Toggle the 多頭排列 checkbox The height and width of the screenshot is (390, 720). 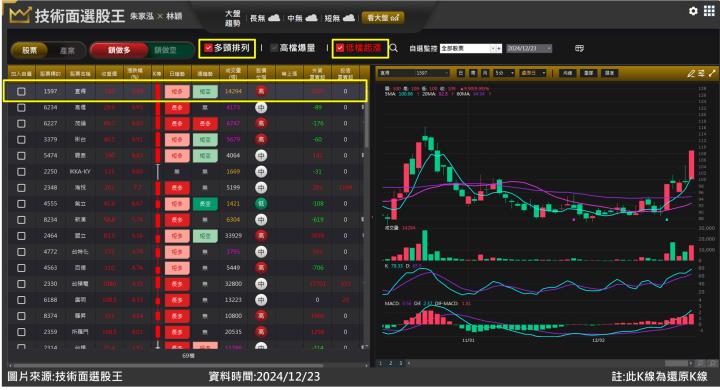[208, 48]
